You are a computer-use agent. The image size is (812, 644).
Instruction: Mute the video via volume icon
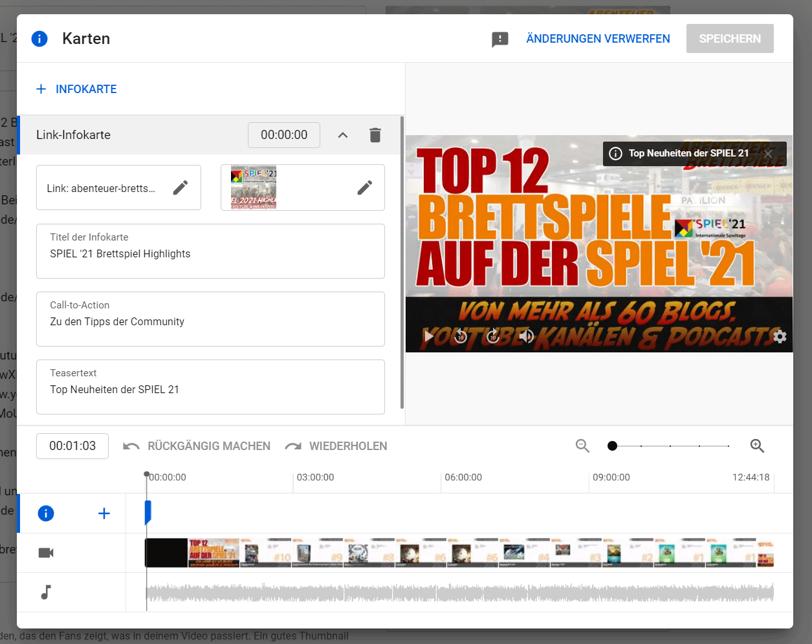(x=526, y=336)
